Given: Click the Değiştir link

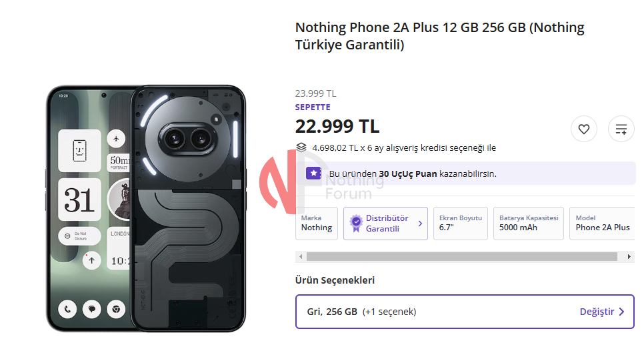Looking at the screenshot, I should pos(597,312).
